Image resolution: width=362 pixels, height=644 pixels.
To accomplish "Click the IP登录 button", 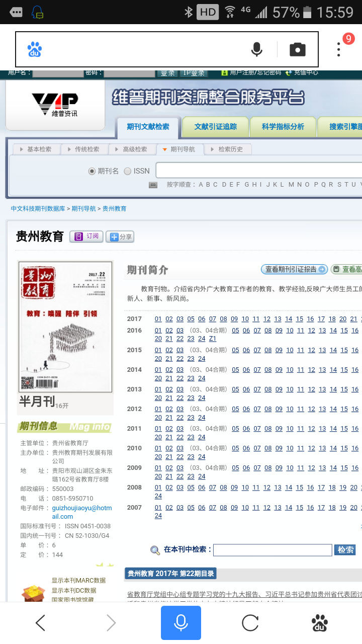I will 194,73.
